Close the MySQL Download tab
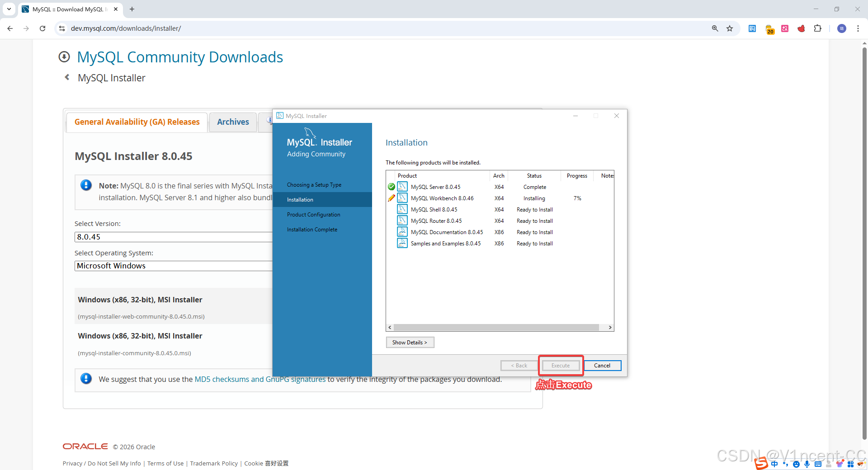868x470 pixels. pyautogui.click(x=116, y=9)
